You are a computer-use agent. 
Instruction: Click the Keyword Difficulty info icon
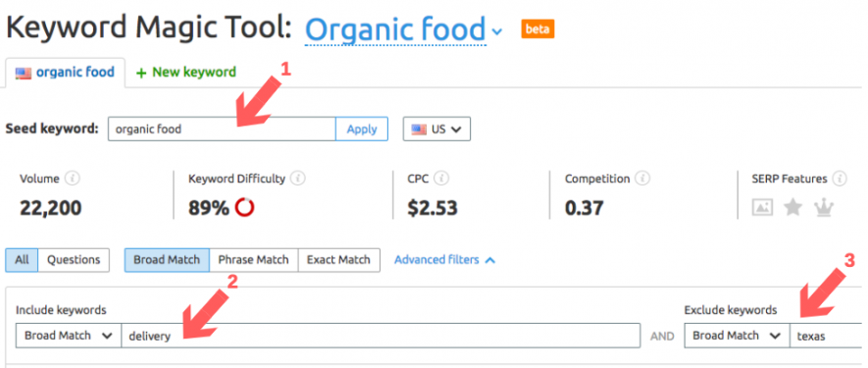click(298, 179)
